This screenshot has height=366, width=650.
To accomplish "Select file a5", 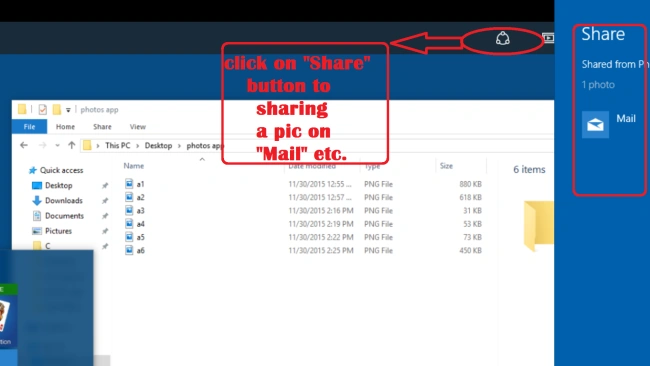I will (x=141, y=237).
